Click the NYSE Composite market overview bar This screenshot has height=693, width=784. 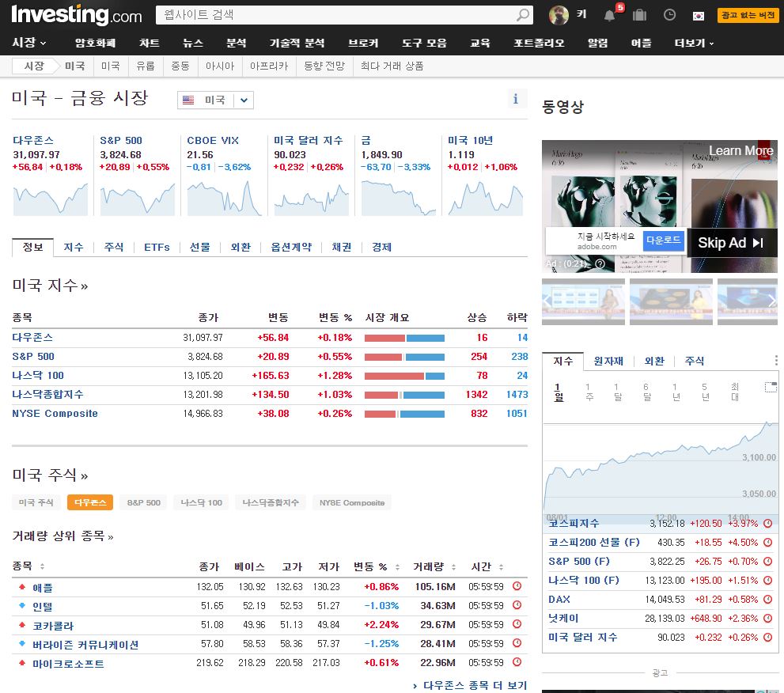click(404, 414)
